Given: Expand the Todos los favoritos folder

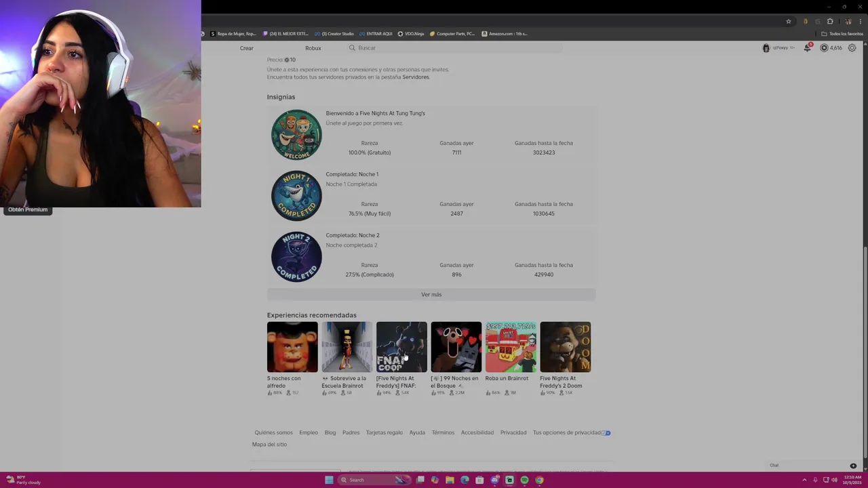Looking at the screenshot, I should click(x=842, y=33).
